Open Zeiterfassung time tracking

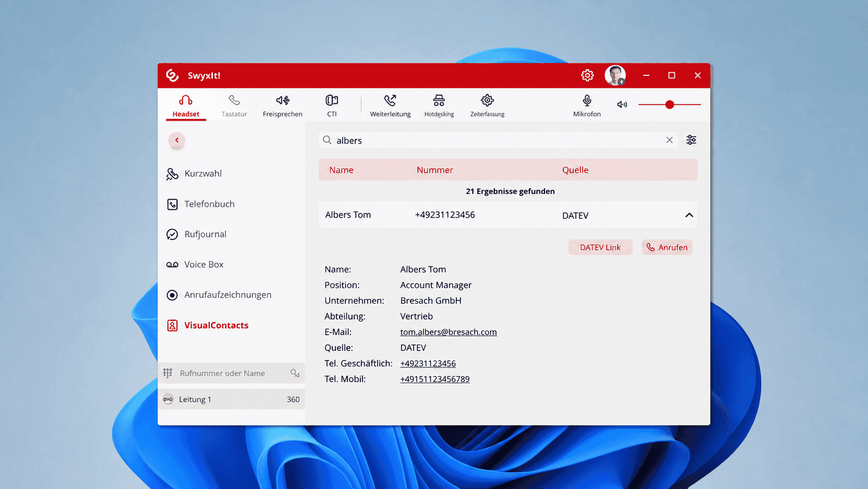tap(487, 106)
